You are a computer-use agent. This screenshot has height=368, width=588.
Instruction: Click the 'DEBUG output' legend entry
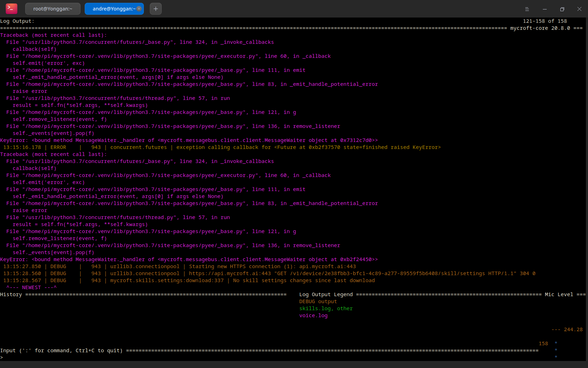pyautogui.click(x=318, y=301)
